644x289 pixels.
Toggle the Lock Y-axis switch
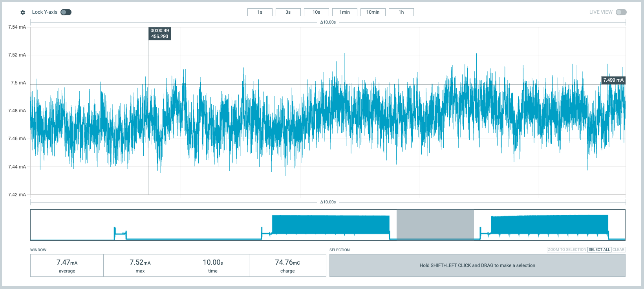pyautogui.click(x=66, y=12)
